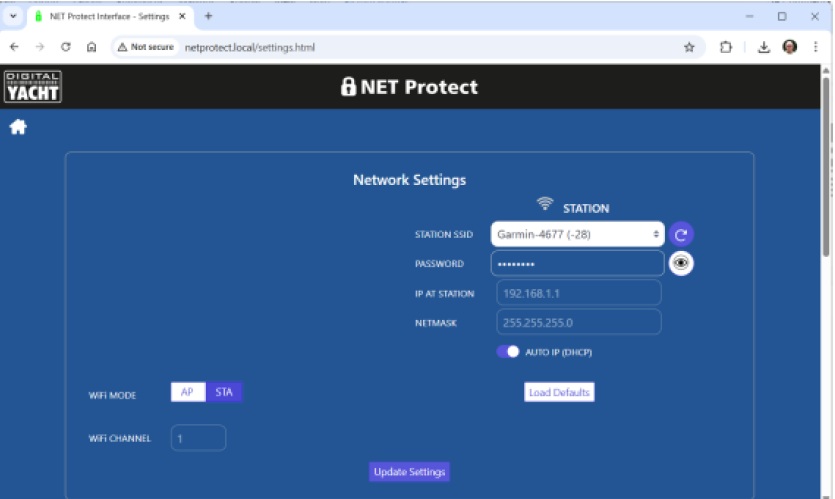Show the password with eye icon
835x499 pixels.
coord(681,263)
